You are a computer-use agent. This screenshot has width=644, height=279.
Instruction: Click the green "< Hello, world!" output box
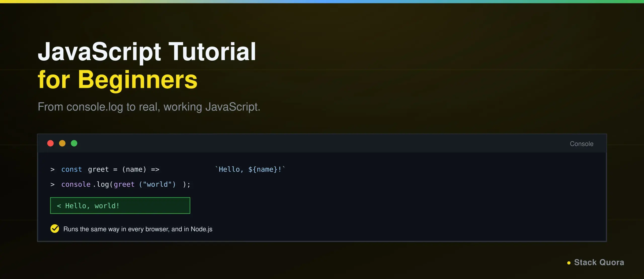(120, 206)
